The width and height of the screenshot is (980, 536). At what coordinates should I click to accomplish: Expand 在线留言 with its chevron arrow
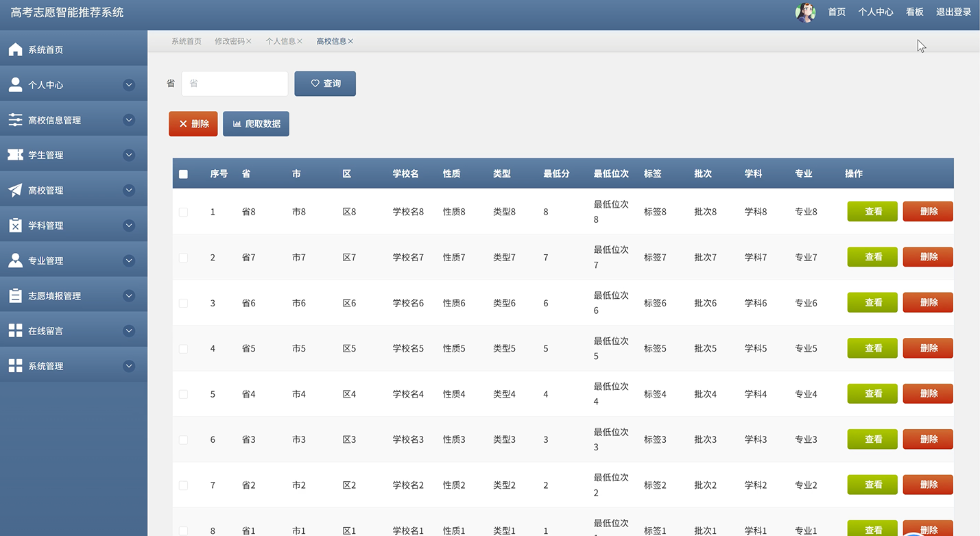(129, 330)
